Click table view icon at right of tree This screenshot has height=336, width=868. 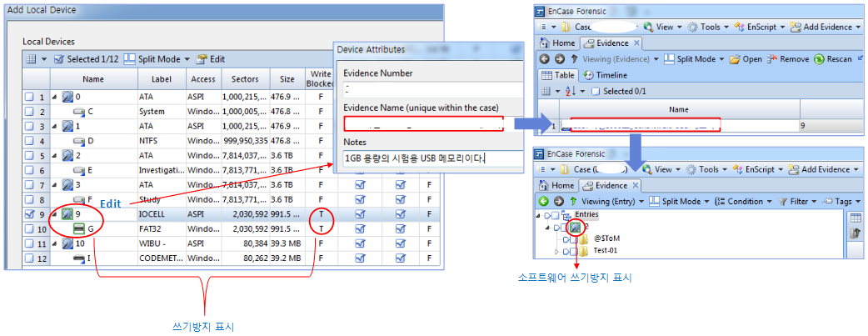(855, 218)
